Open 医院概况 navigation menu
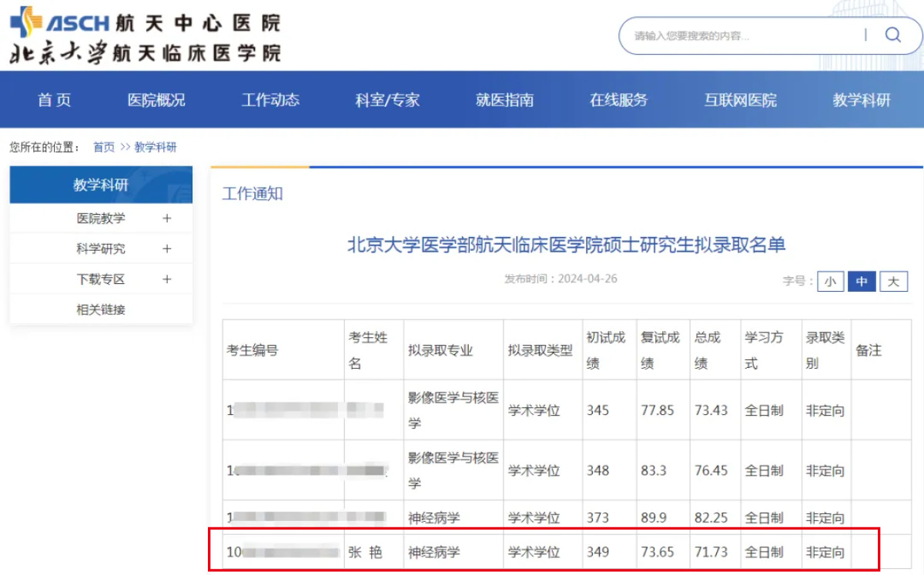This screenshot has height=575, width=924. point(156,100)
